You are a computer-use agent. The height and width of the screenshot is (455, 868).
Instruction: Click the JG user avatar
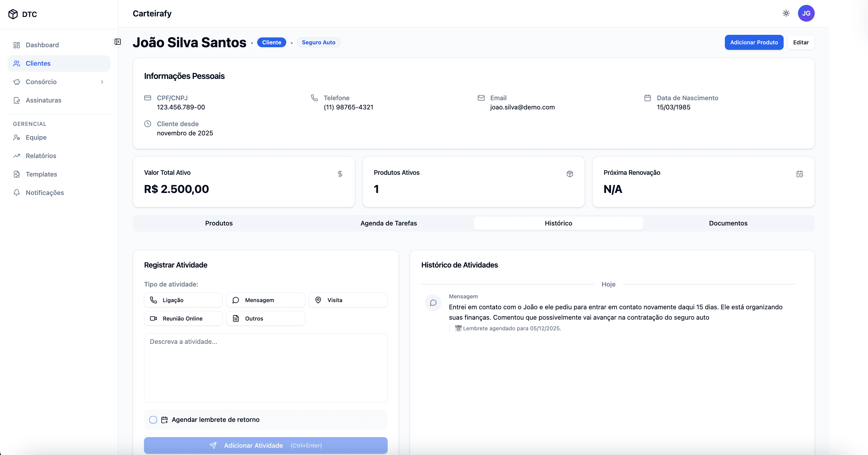(x=806, y=14)
